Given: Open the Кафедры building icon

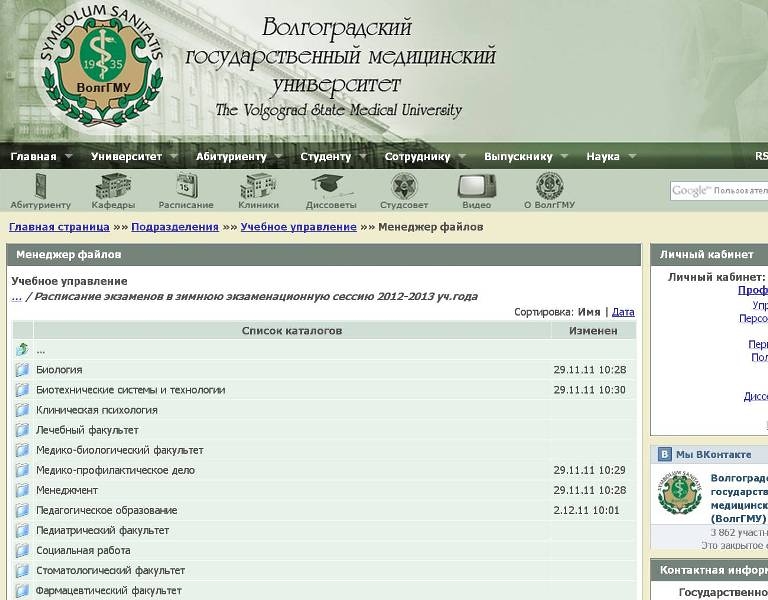Looking at the screenshot, I should 113,186.
